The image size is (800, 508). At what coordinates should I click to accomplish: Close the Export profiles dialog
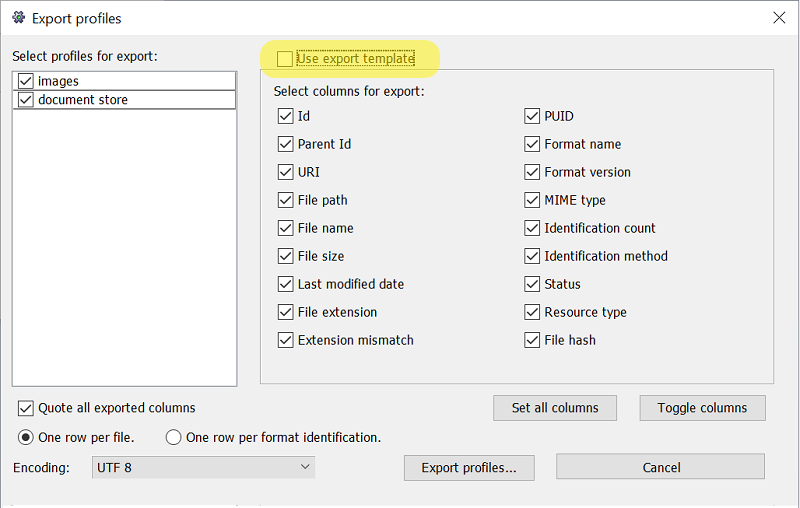click(779, 18)
